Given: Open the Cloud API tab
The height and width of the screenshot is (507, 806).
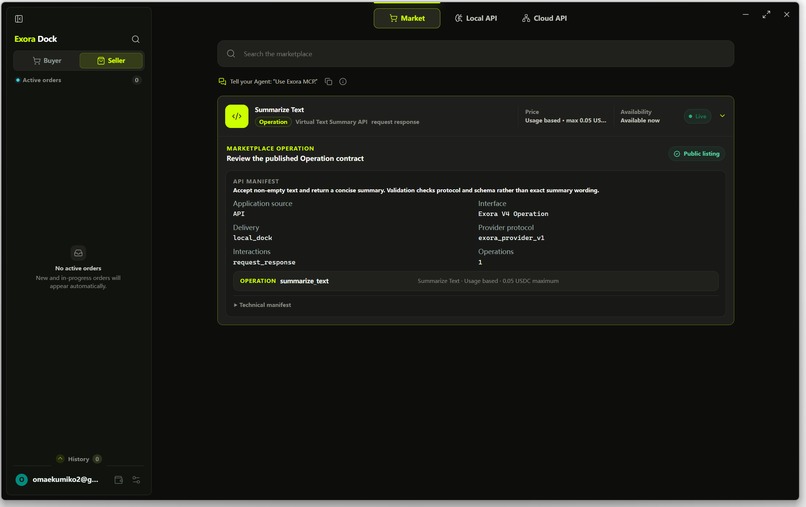Looking at the screenshot, I should click(x=544, y=19).
